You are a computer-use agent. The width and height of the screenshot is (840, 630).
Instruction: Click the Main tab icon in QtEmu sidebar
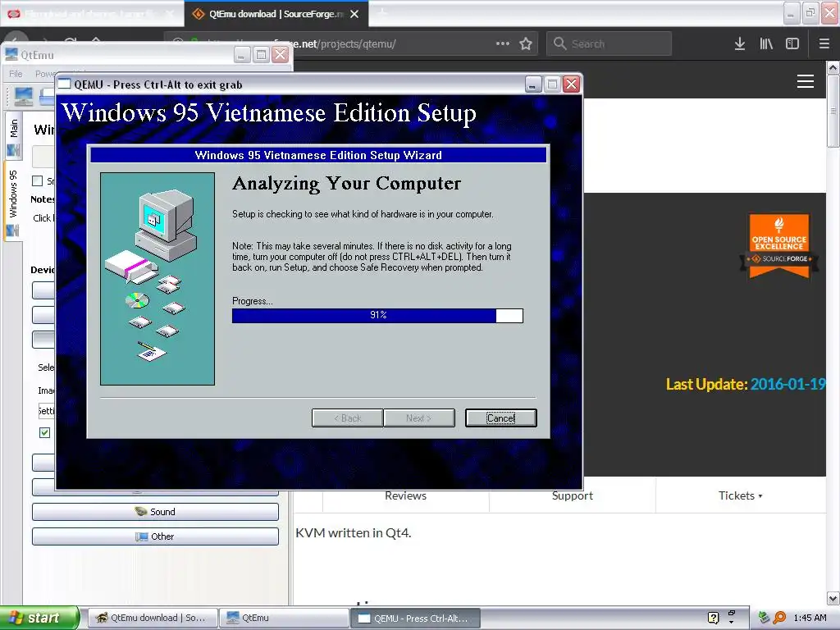(x=13, y=151)
